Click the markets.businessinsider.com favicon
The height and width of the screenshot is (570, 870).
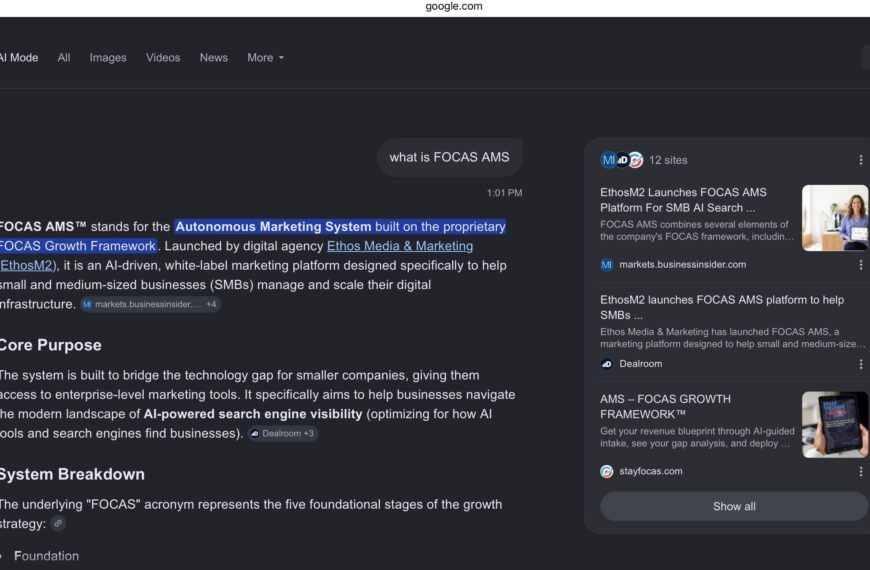pos(606,265)
